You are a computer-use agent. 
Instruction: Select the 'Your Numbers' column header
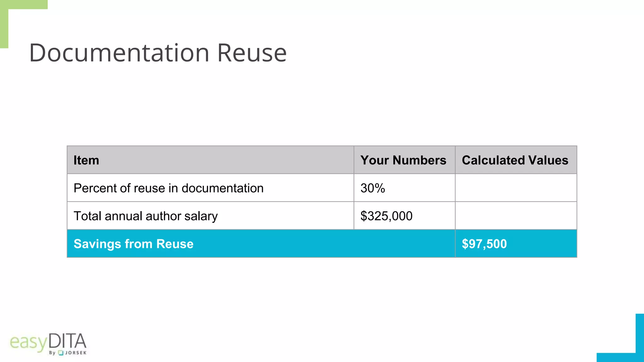[x=403, y=160]
